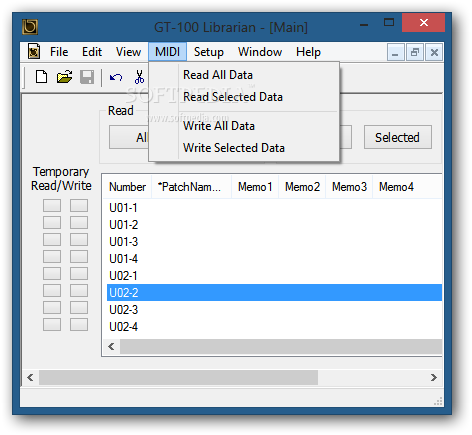472x435 pixels.
Task: Restore the inner Main child window
Action: pos(415,52)
